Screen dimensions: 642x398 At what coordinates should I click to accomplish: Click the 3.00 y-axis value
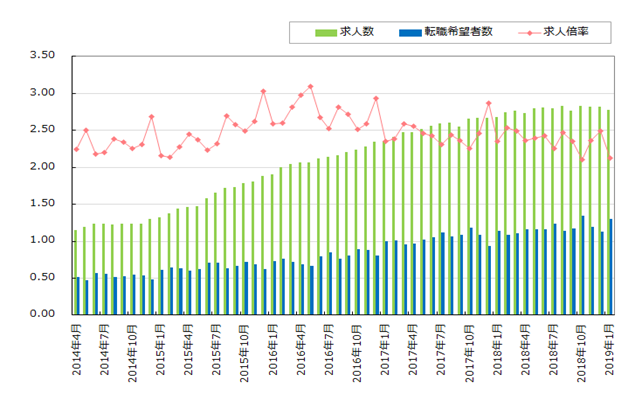[42, 93]
